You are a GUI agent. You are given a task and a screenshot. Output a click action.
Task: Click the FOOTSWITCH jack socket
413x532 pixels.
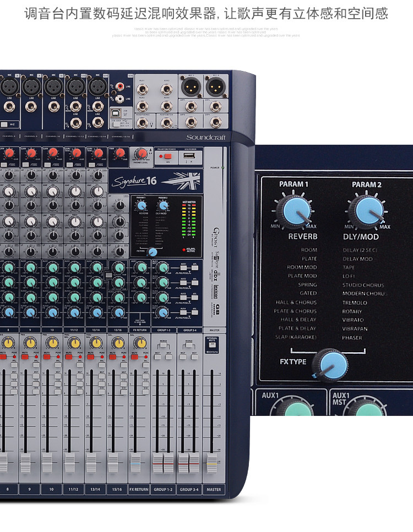[166, 123]
